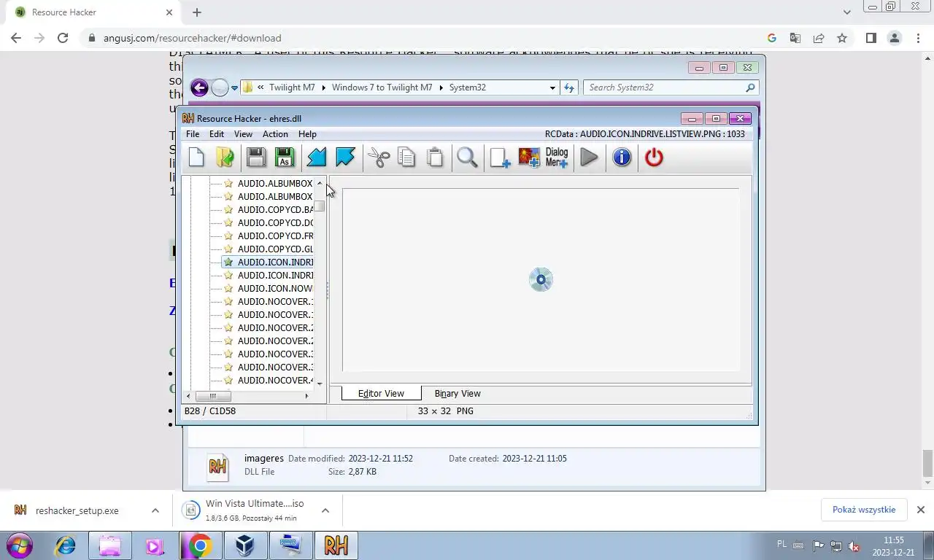Screen dimensions: 934x560
Task: Open the View menu in Resource Hacker
Action: coord(243,134)
